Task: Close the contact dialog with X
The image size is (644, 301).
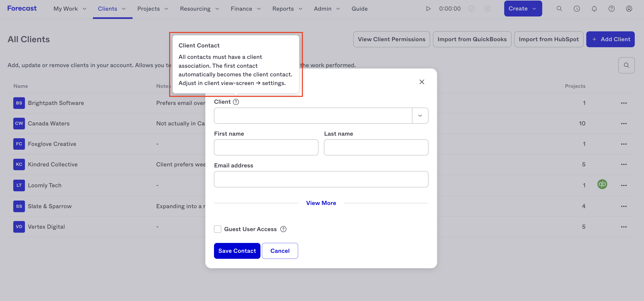Action: tap(422, 82)
